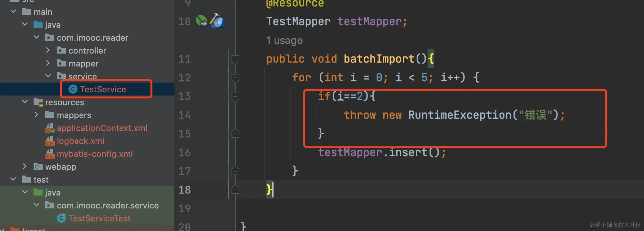
Task: Collapse the com.imooc.reader package chevron
Action: [36, 37]
